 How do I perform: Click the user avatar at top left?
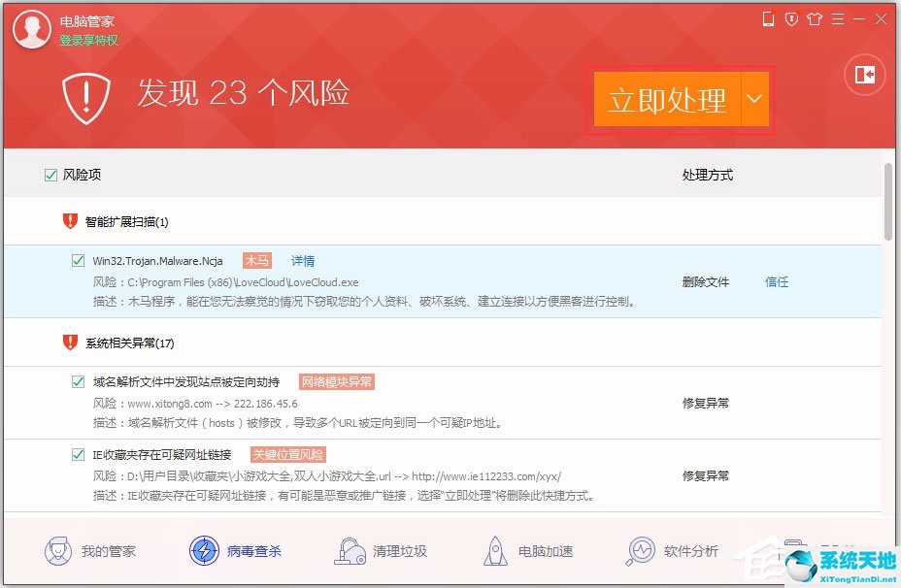point(30,29)
